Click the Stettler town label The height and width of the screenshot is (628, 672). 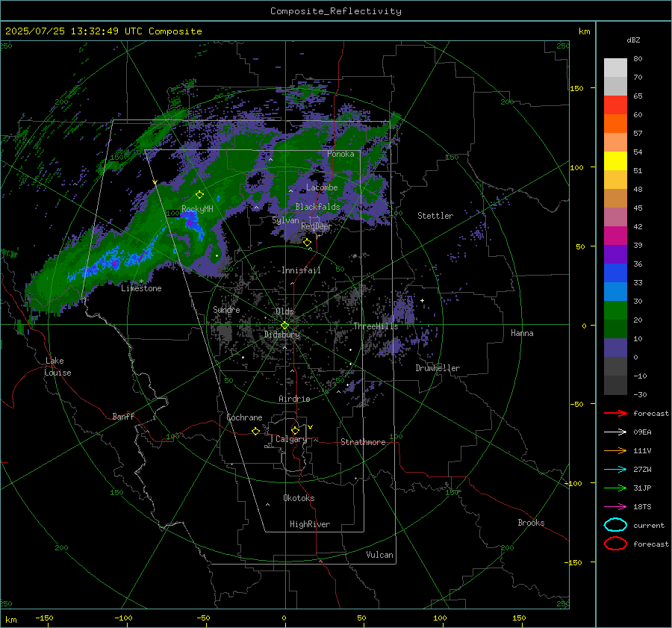[435, 216]
